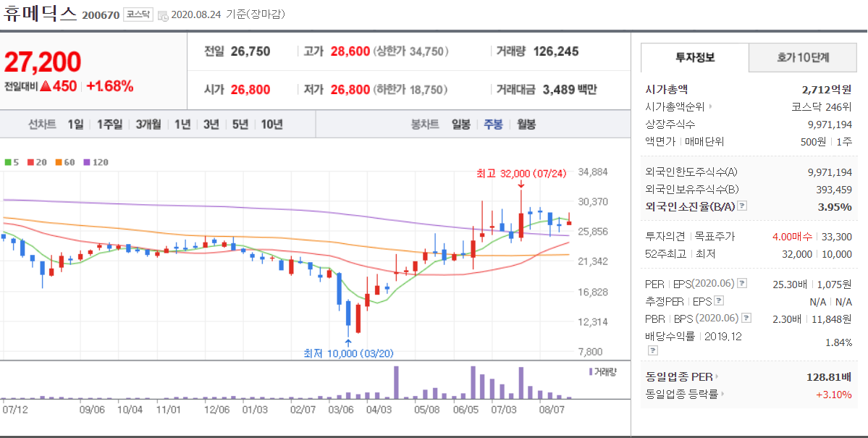Open help icon next to PER EPS(2020.06)
The image size is (868, 438).
pyautogui.click(x=742, y=284)
